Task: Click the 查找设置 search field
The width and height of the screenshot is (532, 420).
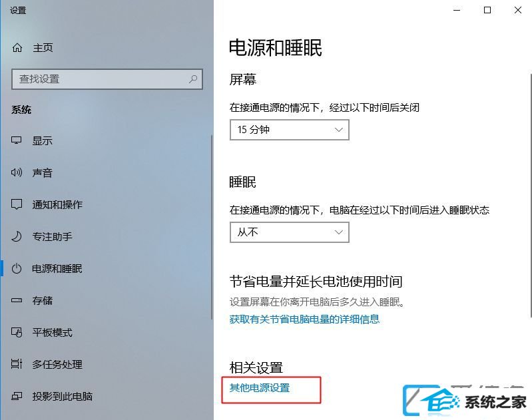Action: pyautogui.click(x=107, y=79)
